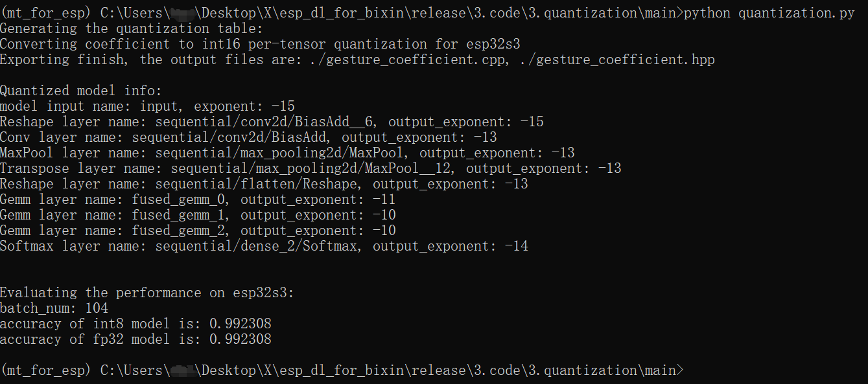Click the MaxPool layer output line
Image resolution: width=868 pixels, height=384 pixels.
pos(287,153)
